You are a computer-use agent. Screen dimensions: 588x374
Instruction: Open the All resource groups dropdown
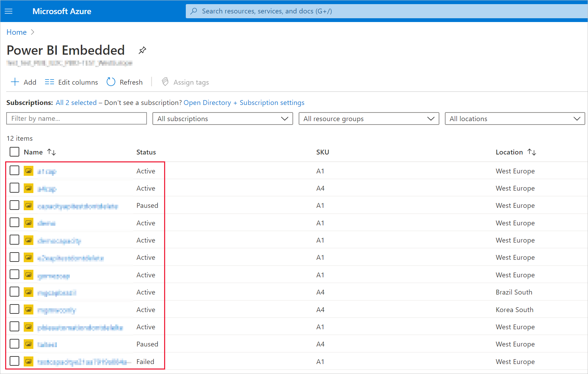[x=368, y=119]
